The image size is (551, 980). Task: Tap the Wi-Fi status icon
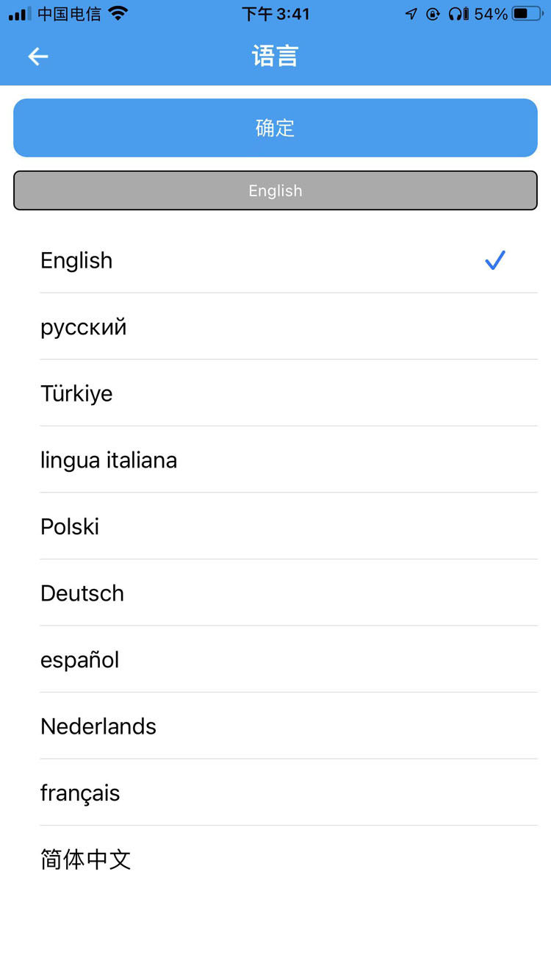(118, 13)
